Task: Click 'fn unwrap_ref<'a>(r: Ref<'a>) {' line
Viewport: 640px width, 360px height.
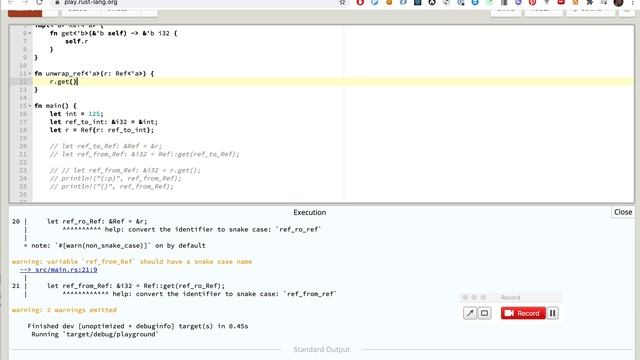Action: (x=94, y=73)
